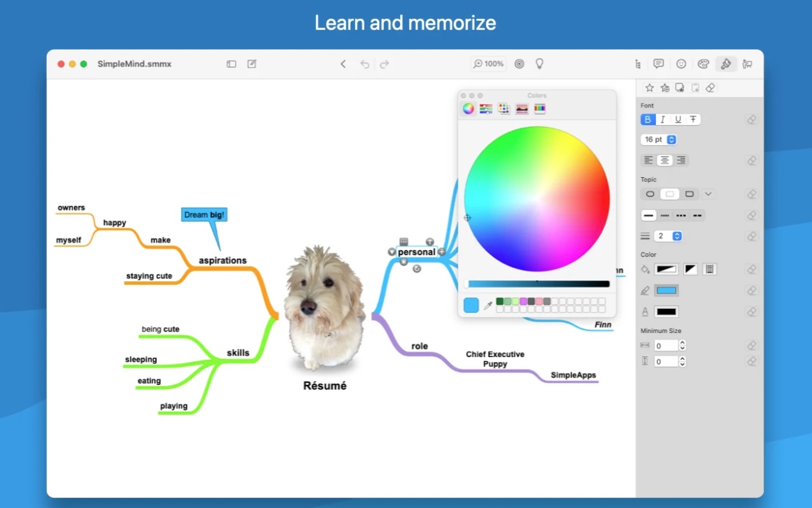
Task: Open the smiley icons panel
Action: coord(681,64)
